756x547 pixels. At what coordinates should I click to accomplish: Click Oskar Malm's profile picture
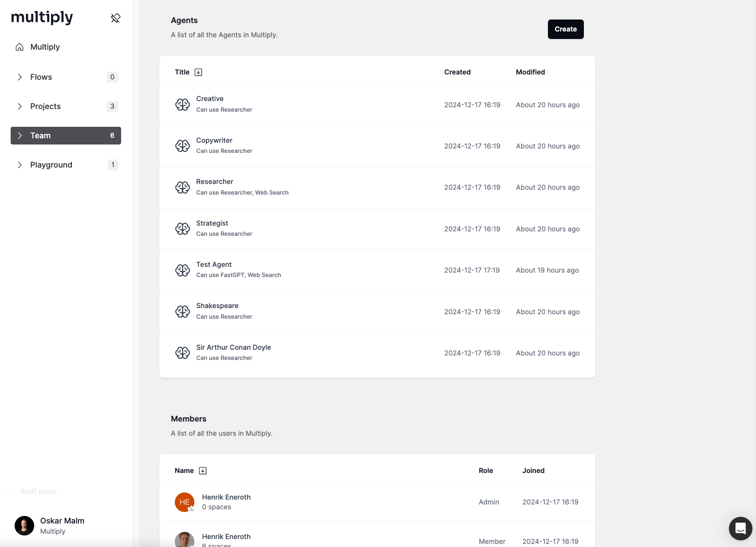coord(24,526)
